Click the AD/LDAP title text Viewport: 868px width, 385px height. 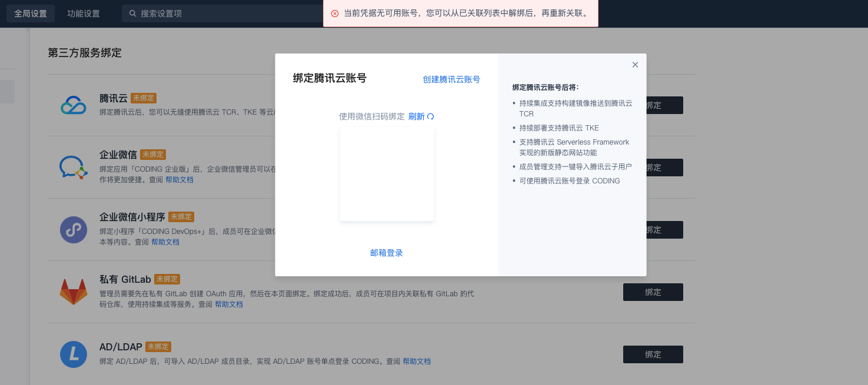[121, 347]
